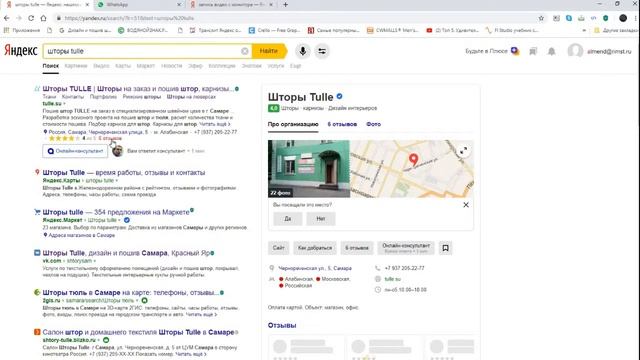Reload the current page

31,18
